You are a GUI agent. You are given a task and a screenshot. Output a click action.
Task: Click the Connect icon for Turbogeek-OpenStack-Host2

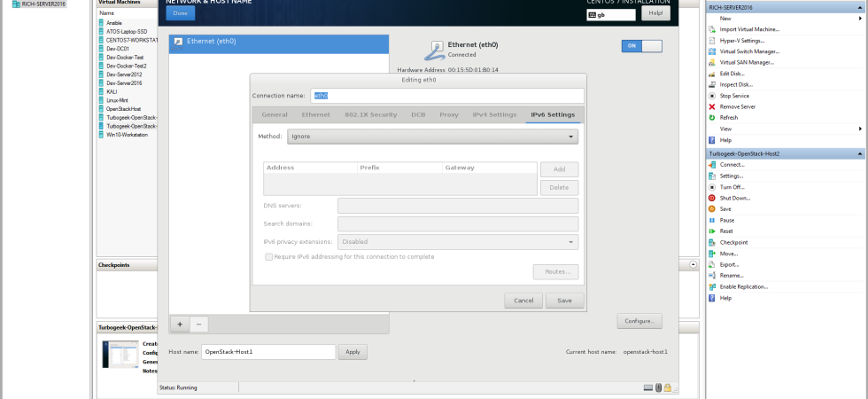[x=712, y=165]
